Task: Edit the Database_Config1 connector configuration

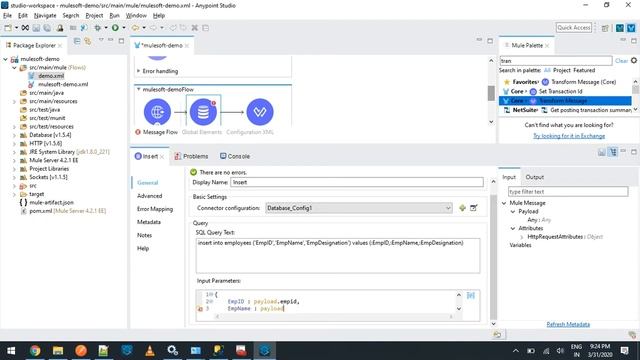Action: point(473,208)
